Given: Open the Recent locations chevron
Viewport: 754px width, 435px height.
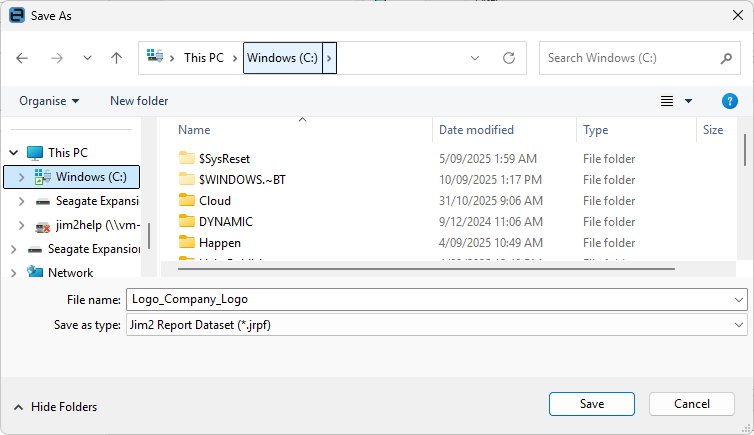Looking at the screenshot, I should 87,58.
